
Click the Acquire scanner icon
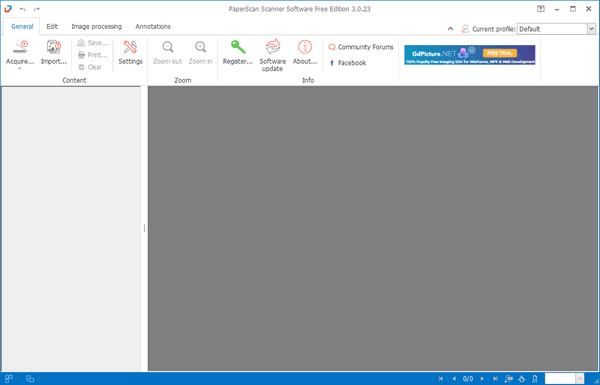20,47
